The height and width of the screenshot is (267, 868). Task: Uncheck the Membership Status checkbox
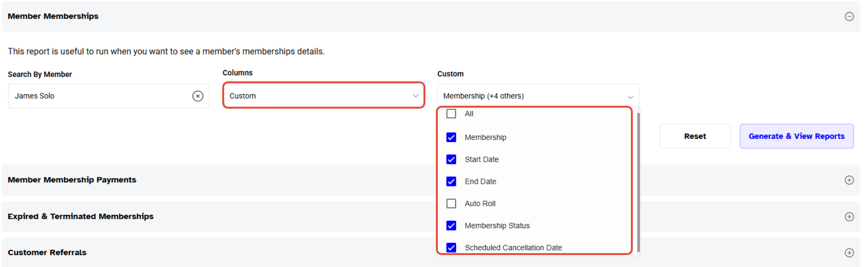click(x=451, y=226)
